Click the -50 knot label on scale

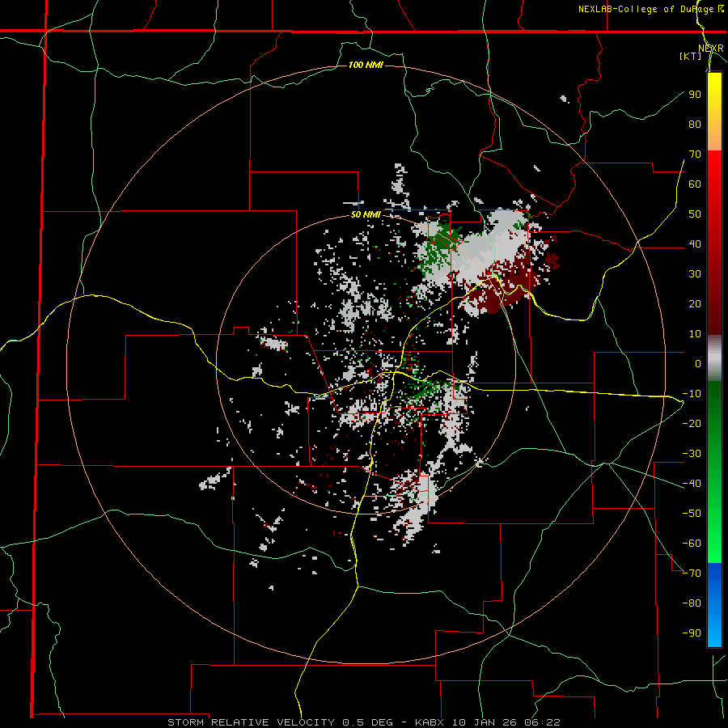692,514
